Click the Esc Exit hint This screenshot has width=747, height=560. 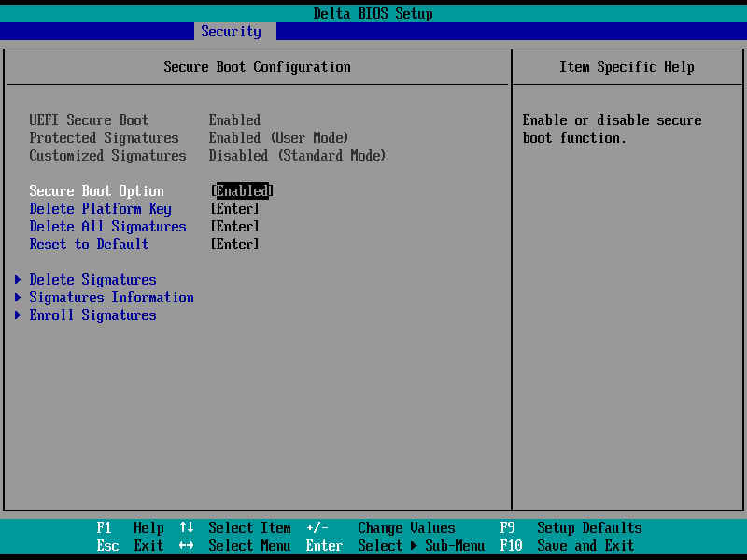(130, 545)
